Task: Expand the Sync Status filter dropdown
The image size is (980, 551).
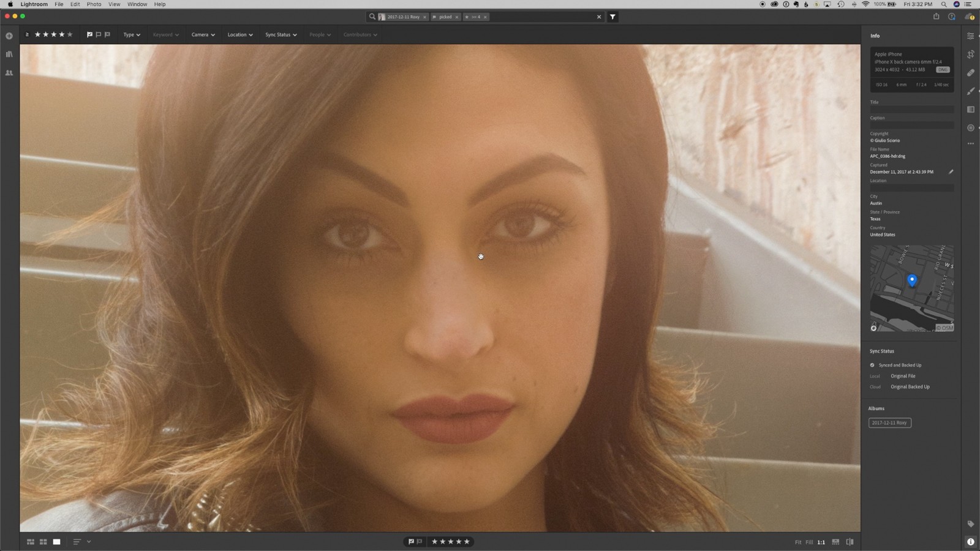Action: (x=281, y=35)
